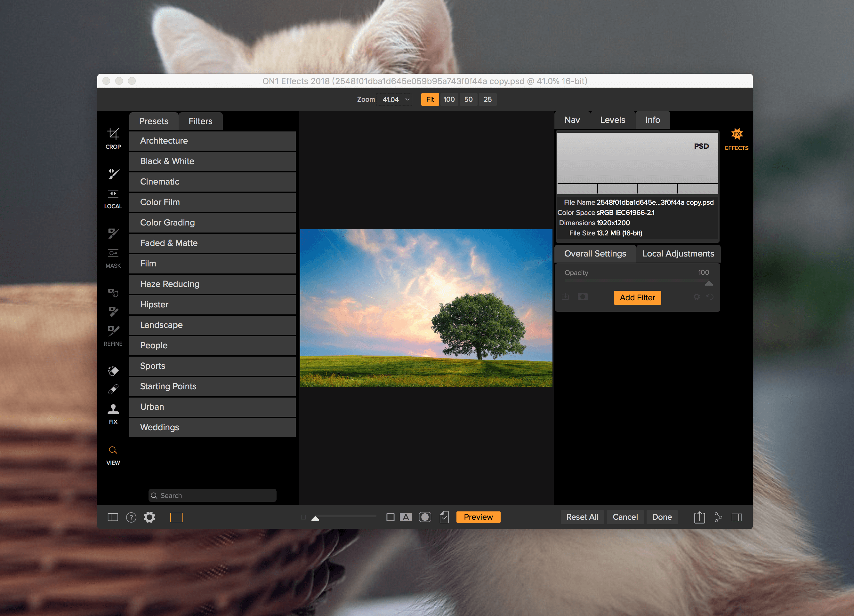
Task: Open preferences gear in bottom bar
Action: 149,517
